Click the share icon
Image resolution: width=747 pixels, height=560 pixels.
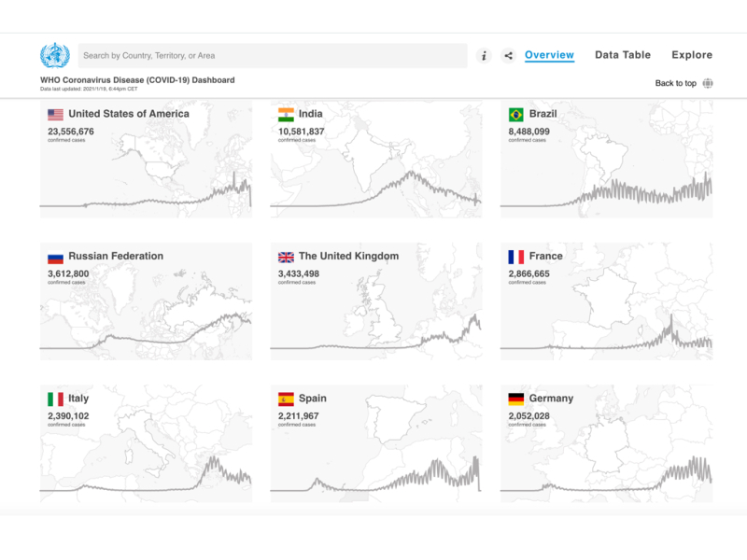(508, 56)
